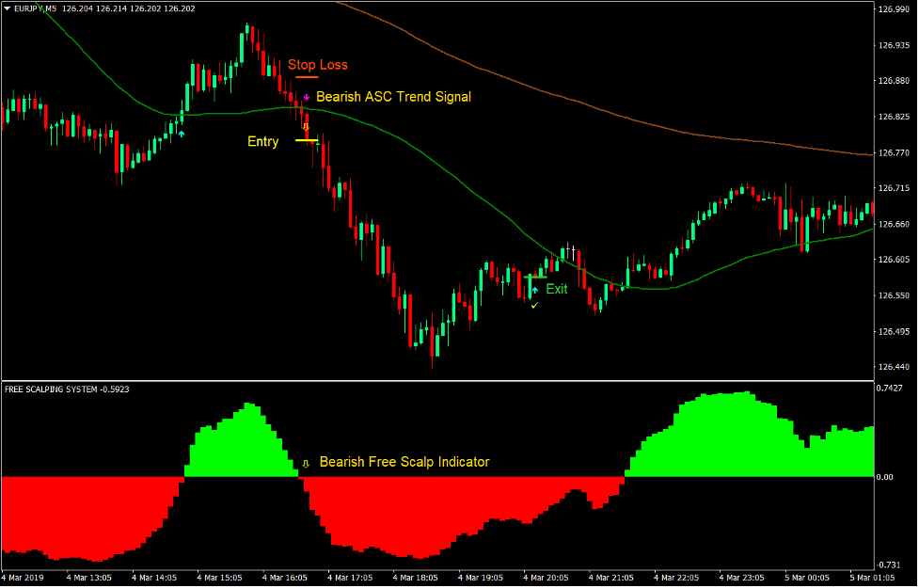919x588 pixels.
Task: Click the yellow checkmark below the Exit label
Action: pyautogui.click(x=535, y=307)
